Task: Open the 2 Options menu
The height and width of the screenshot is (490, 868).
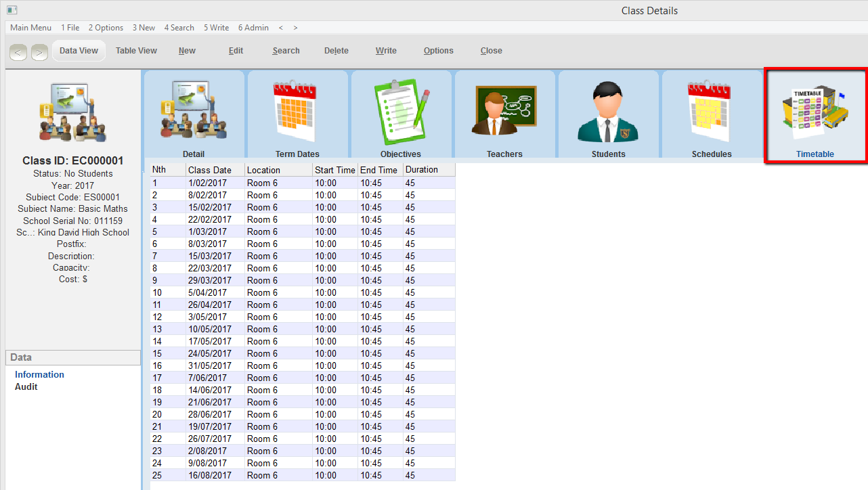Action: click(x=106, y=28)
